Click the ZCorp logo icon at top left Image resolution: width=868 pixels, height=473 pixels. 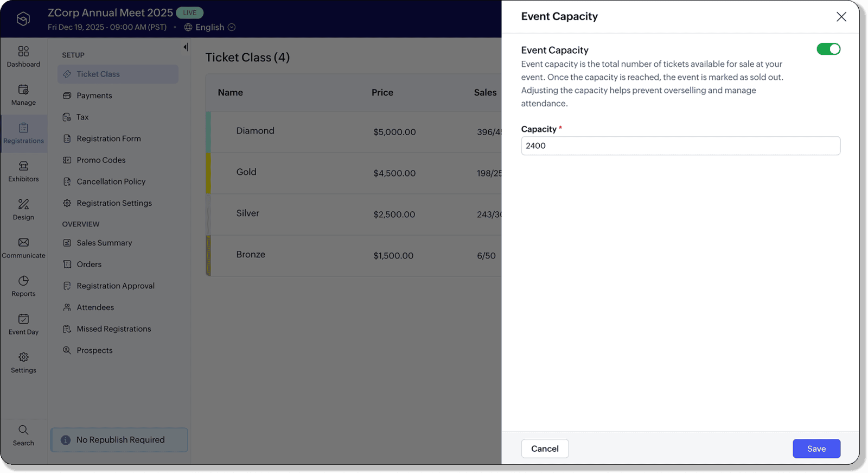23,19
